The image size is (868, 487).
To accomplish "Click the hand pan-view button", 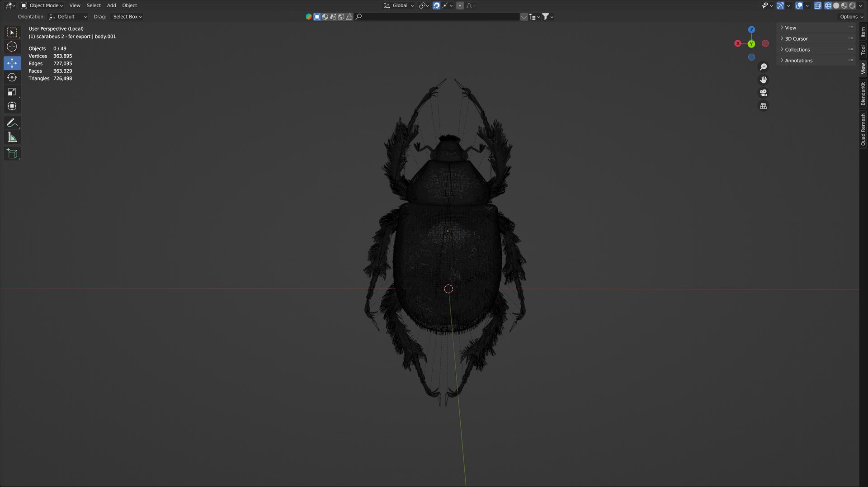I will click(763, 80).
